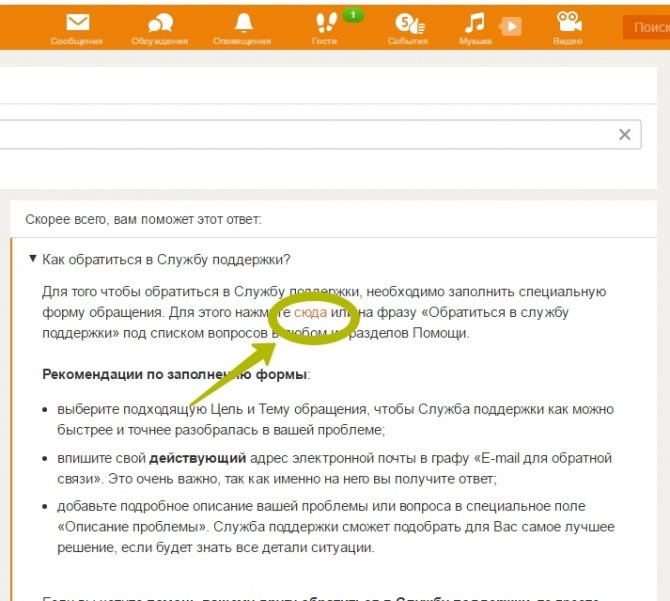670x601 pixels.
Task: Click inside the help search input box
Action: click(308, 135)
